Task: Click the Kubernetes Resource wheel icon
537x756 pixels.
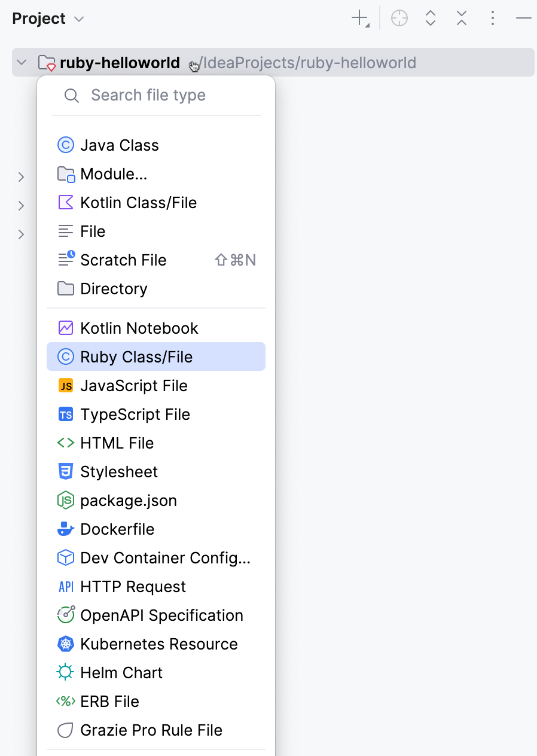Action: coord(66,644)
